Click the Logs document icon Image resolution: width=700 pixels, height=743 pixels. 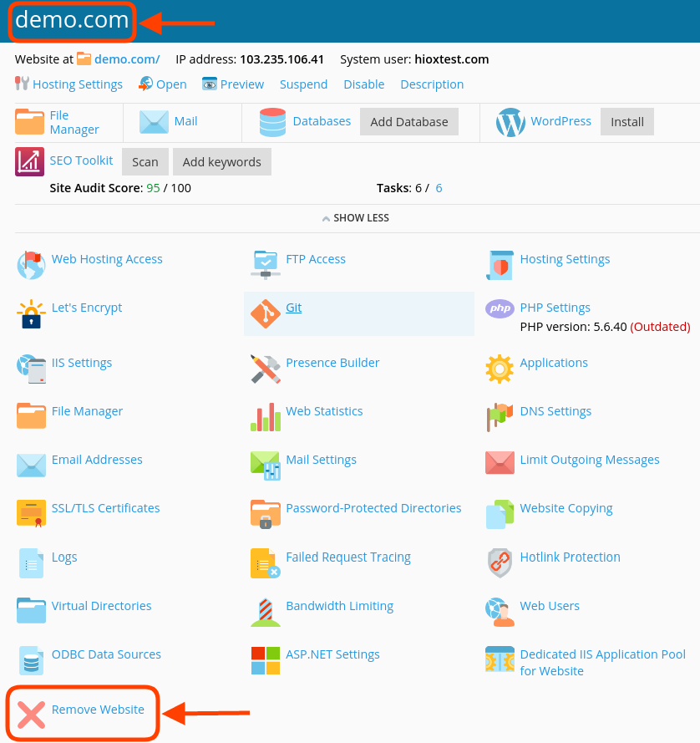pos(31,563)
